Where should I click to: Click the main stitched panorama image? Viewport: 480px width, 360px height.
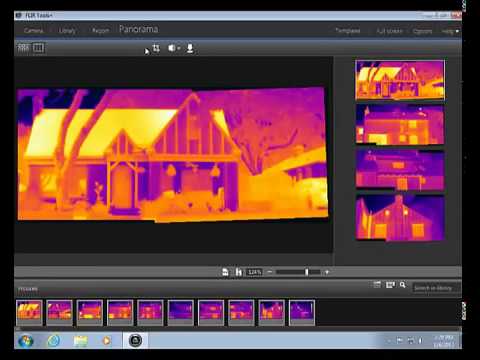(x=173, y=154)
